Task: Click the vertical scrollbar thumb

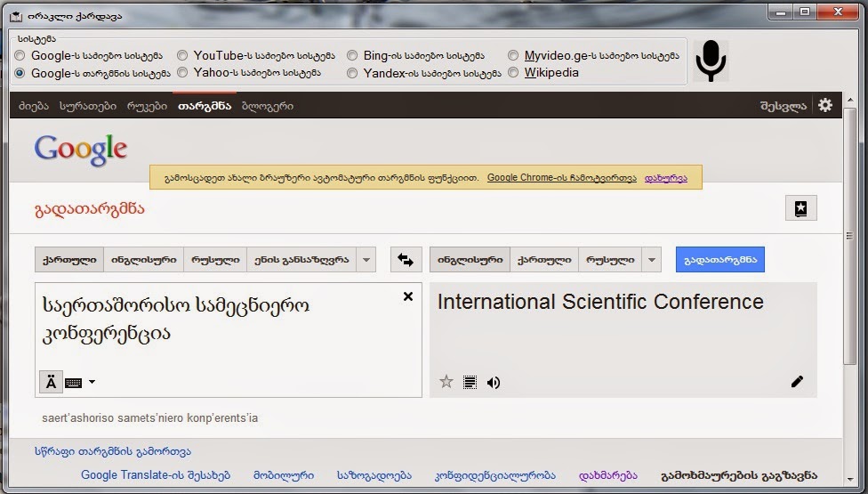Action: click(849, 237)
